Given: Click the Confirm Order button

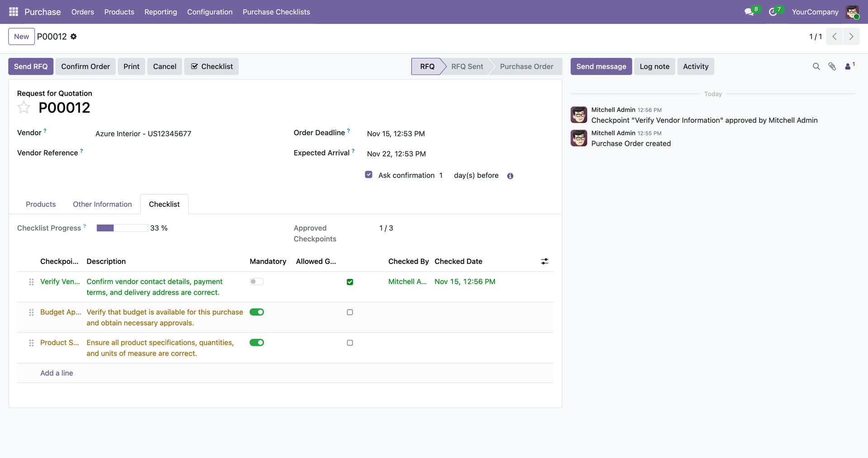Looking at the screenshot, I should tap(85, 66).
